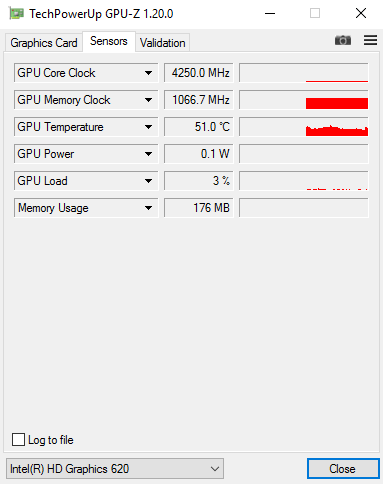The height and width of the screenshot is (484, 383).
Task: Click the camera screenshot icon
Action: click(343, 40)
